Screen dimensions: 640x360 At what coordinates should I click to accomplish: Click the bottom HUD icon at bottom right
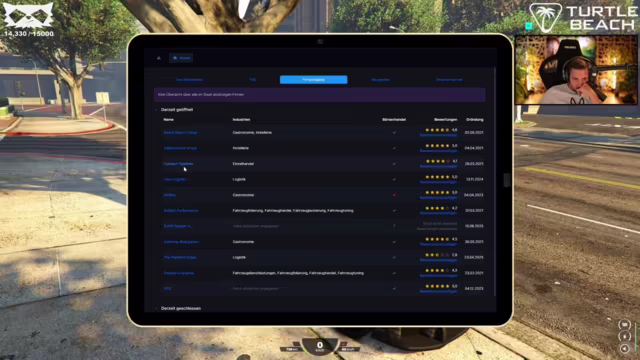point(624,349)
